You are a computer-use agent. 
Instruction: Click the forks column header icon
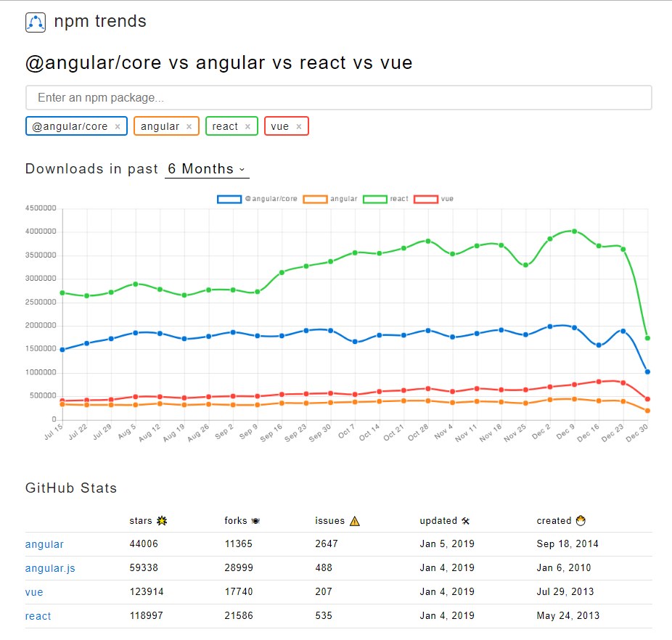pos(256,521)
